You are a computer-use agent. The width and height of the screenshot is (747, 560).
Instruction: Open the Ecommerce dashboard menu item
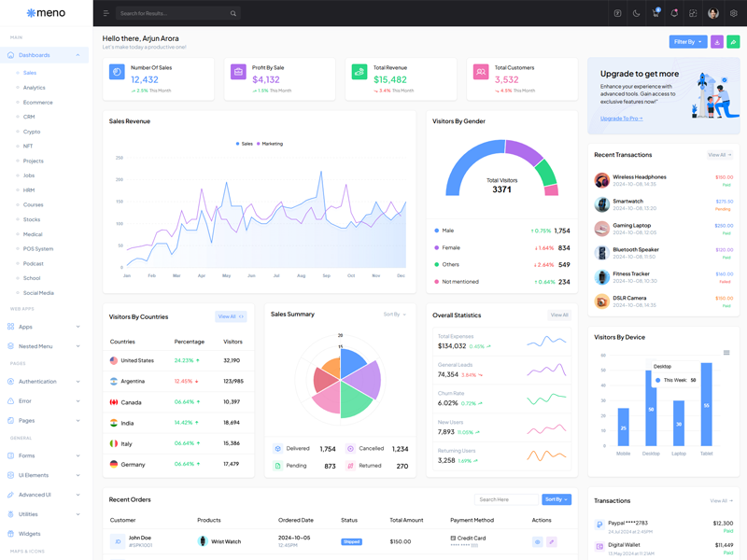[37, 103]
